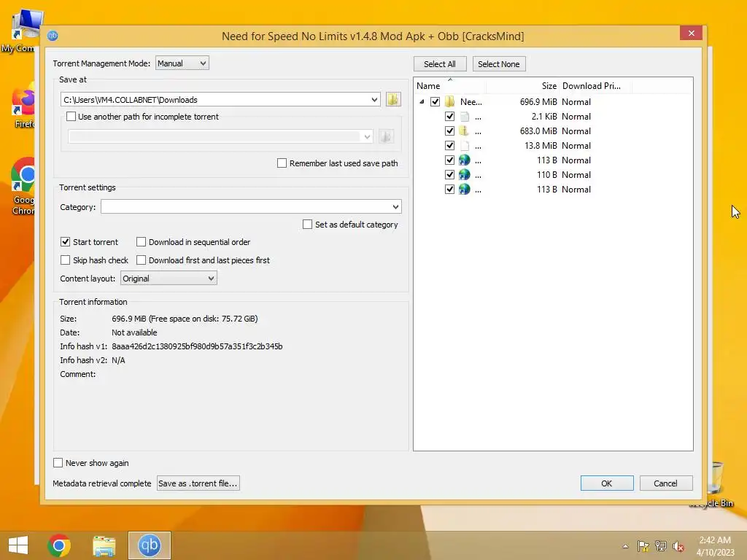747x560 pixels.
Task: Click the folder icon of the Nee... row
Action: 449,102
